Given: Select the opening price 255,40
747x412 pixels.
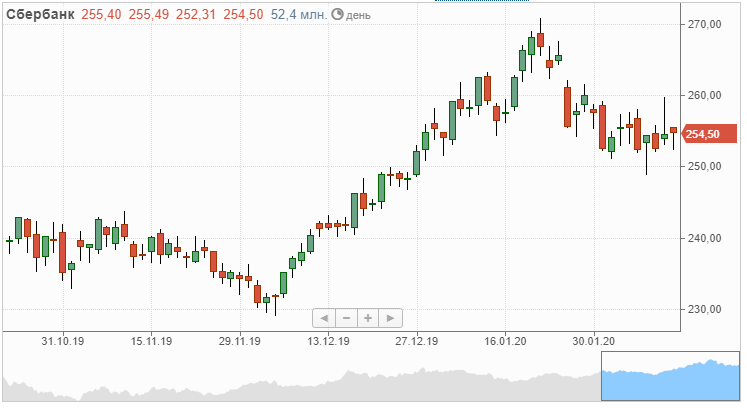Looking at the screenshot, I should pyautogui.click(x=101, y=15).
